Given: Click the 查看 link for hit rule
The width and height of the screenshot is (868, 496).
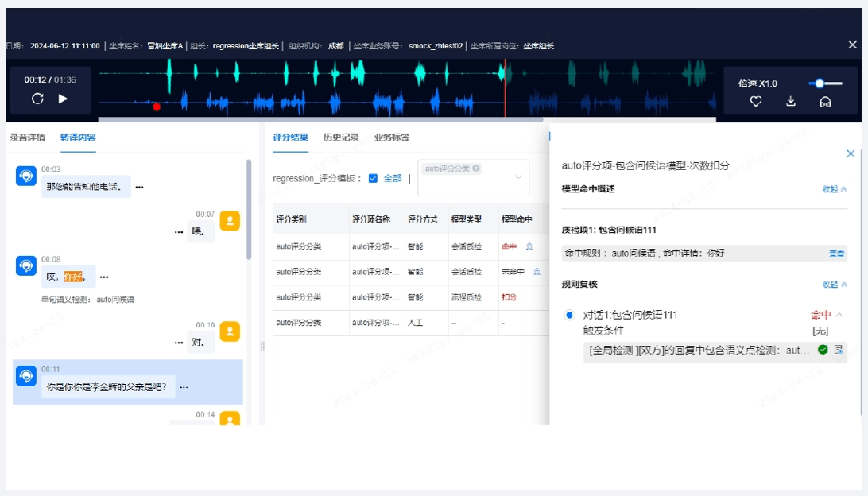Looking at the screenshot, I should [836, 253].
